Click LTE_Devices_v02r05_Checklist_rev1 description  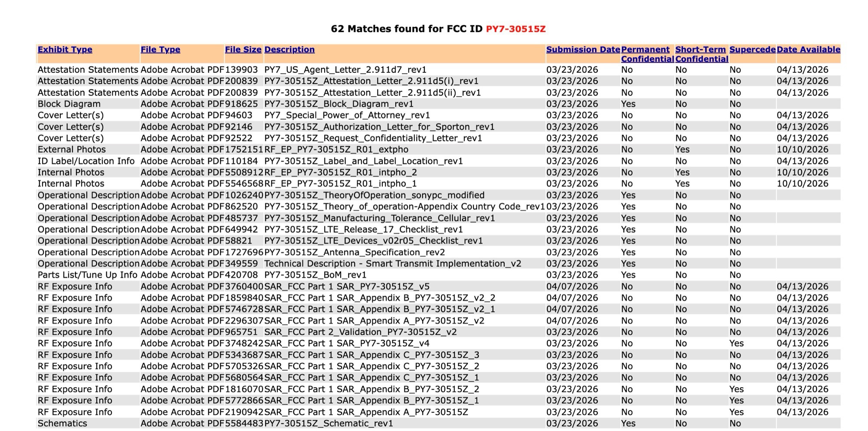tap(374, 241)
